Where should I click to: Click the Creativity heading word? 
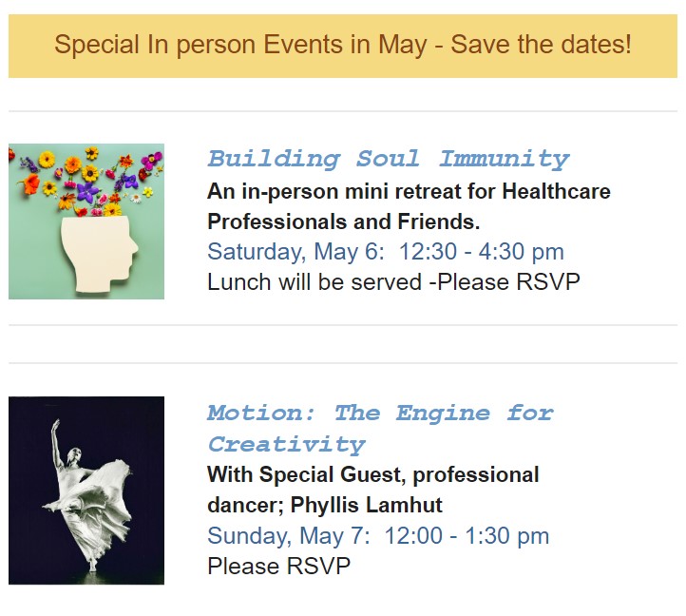click(287, 445)
